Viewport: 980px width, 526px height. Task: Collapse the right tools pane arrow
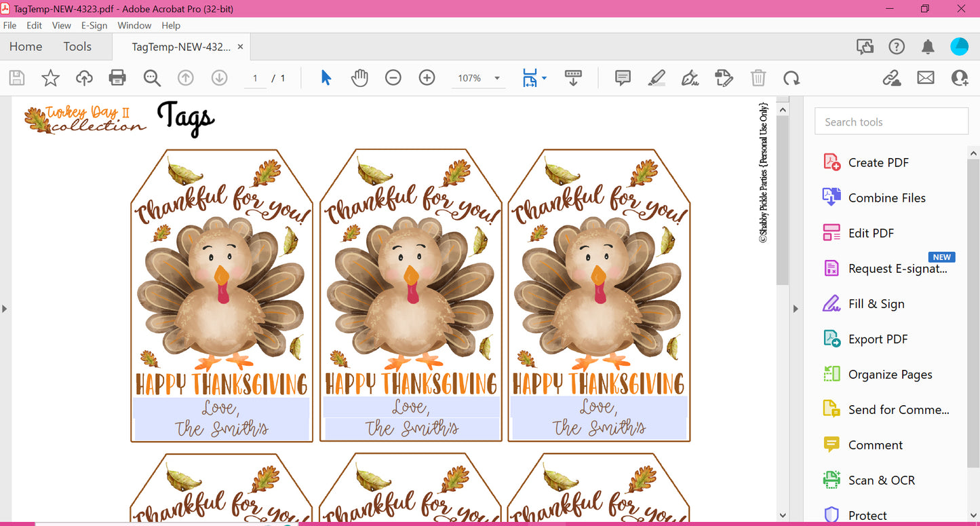pos(796,309)
